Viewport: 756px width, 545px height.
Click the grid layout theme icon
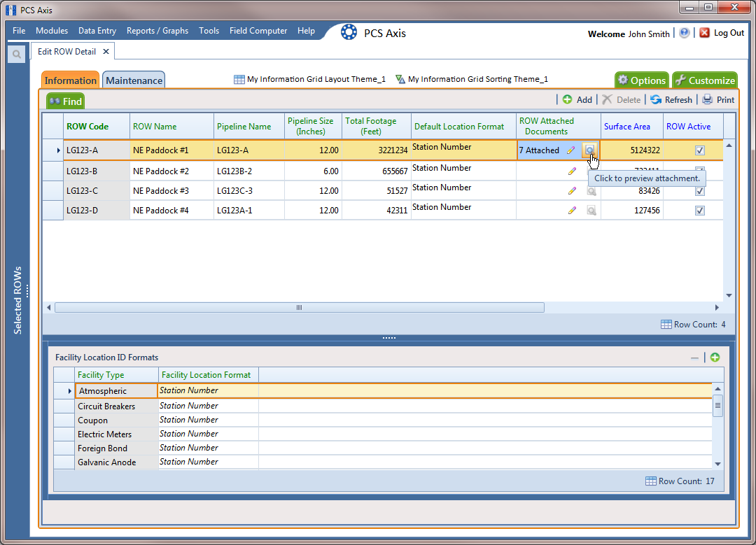[x=239, y=80]
